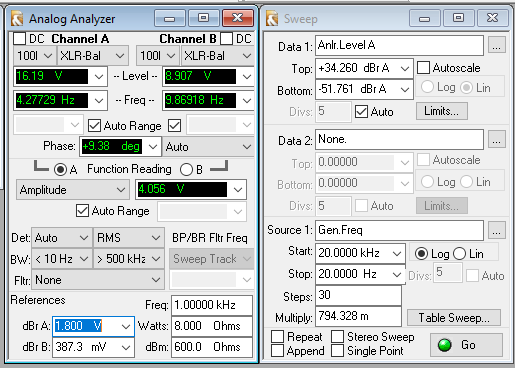
Task: Open the Table Sweep dialog
Action: (454, 318)
